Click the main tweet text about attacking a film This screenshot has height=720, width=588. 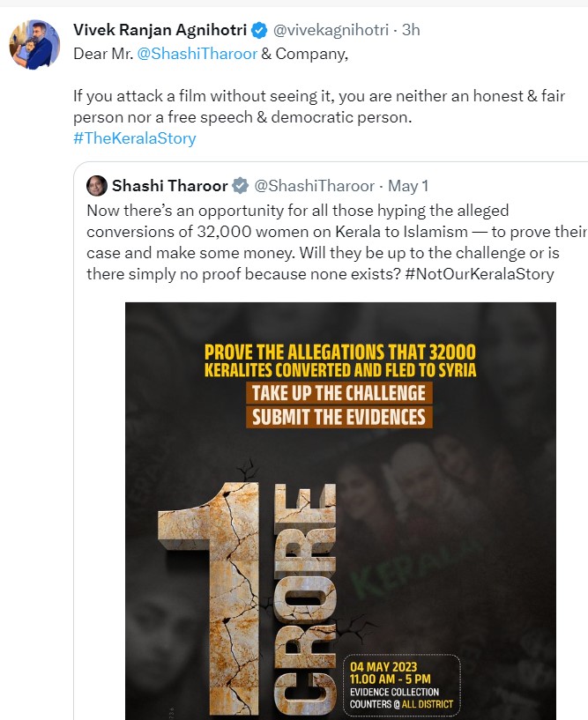coord(319,106)
